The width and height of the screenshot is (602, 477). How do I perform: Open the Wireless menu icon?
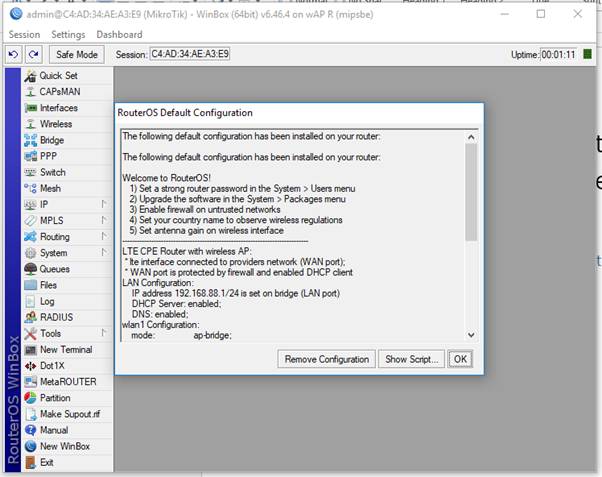tap(30, 124)
